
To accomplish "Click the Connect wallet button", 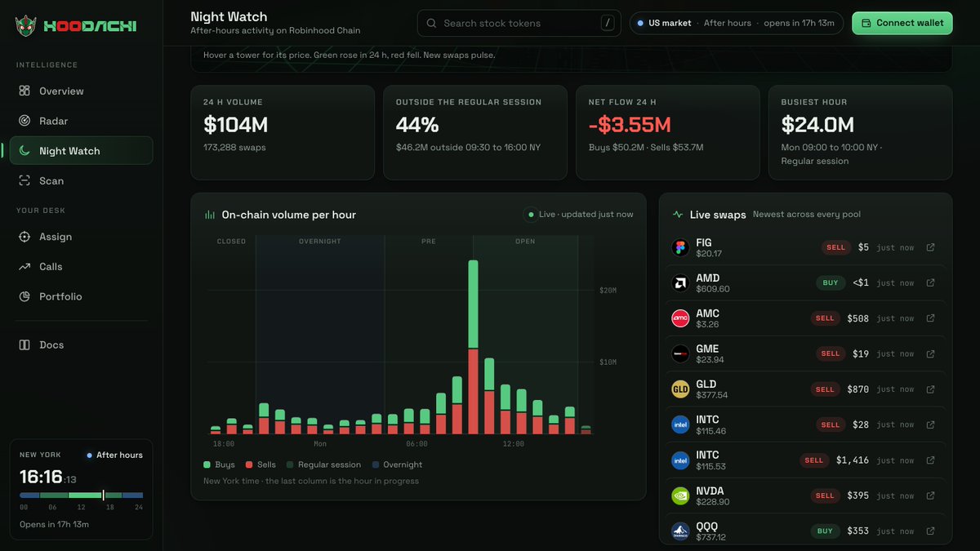I will tap(902, 23).
